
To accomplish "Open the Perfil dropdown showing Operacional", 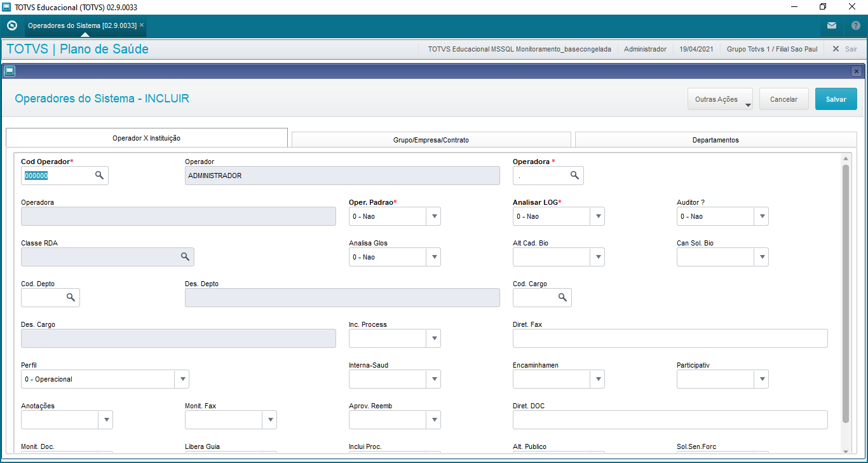I will [x=183, y=379].
